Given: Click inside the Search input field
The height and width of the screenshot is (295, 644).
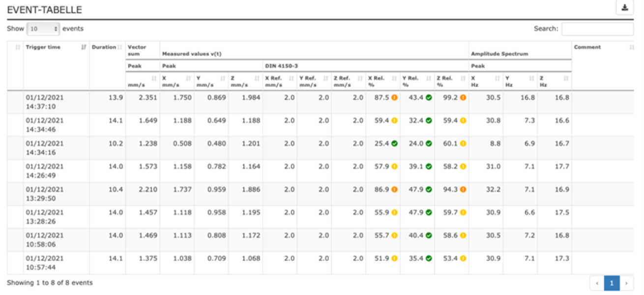Looking at the screenshot, I should click(x=597, y=29).
